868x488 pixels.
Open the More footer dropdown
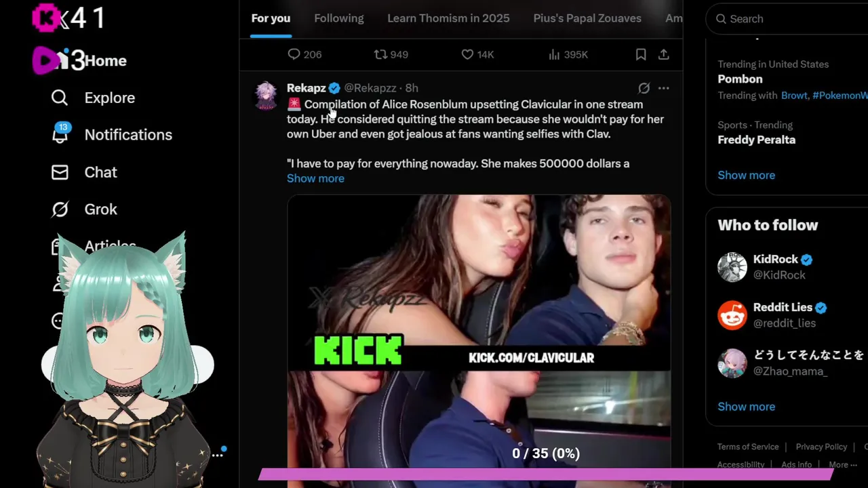843,464
